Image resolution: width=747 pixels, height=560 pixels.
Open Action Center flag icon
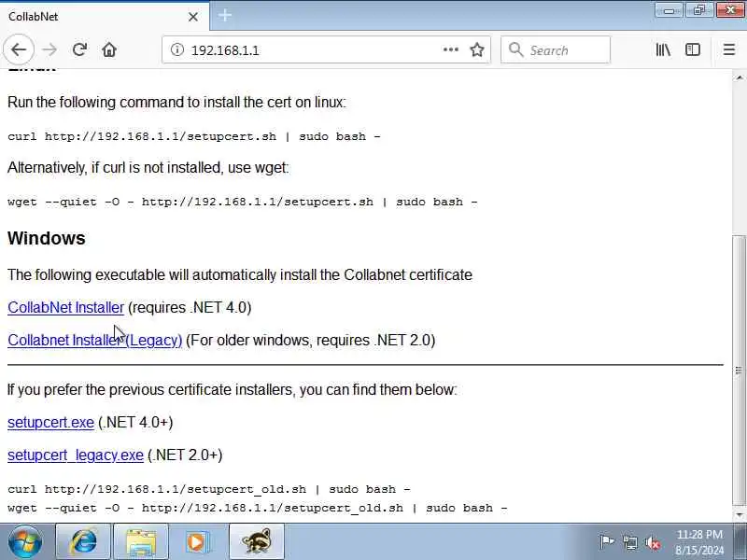[606, 542]
